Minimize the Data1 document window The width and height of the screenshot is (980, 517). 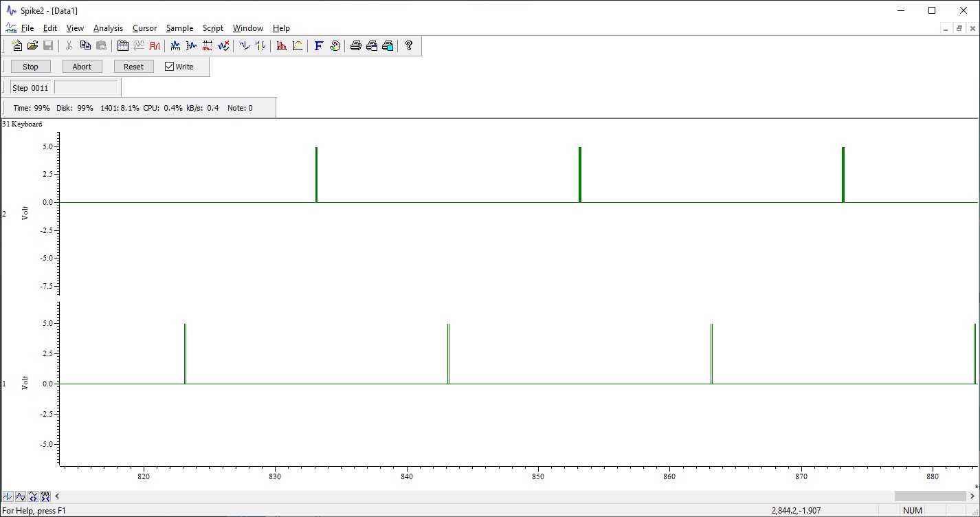pos(946,28)
